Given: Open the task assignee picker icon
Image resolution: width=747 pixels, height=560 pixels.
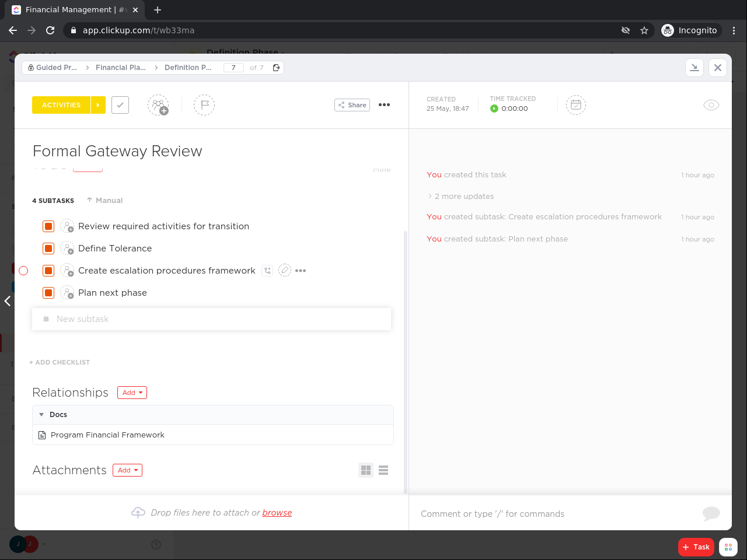Looking at the screenshot, I should point(158,105).
